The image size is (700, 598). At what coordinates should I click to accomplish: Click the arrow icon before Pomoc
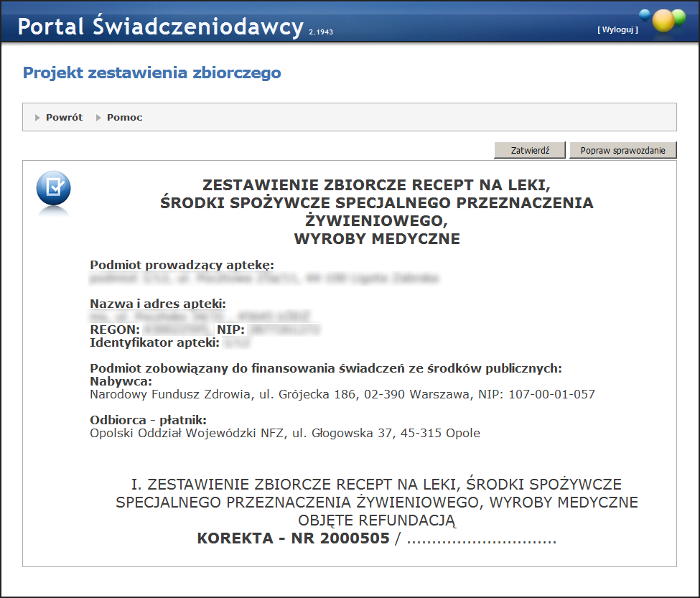click(x=98, y=117)
